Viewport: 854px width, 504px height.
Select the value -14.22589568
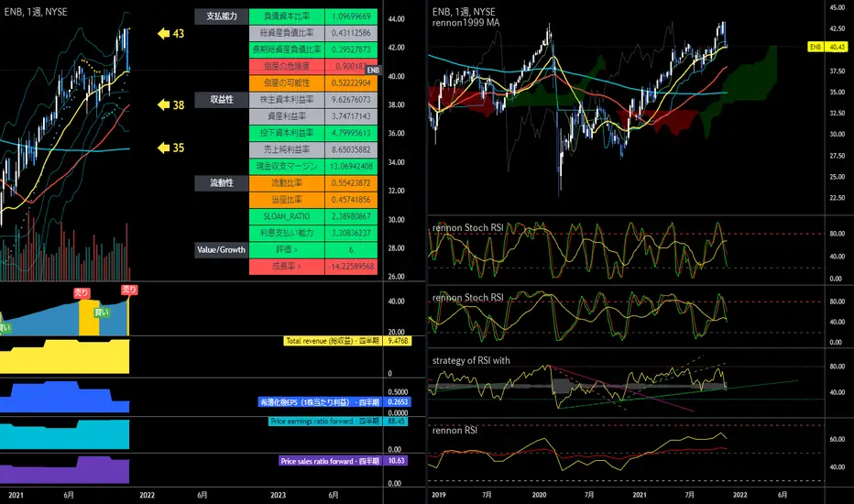(351, 267)
